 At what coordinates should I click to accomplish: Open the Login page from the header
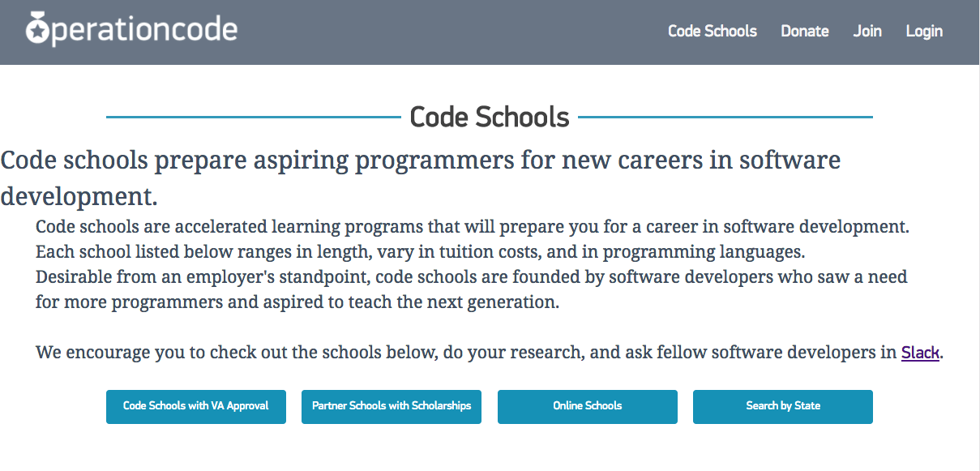pyautogui.click(x=924, y=32)
